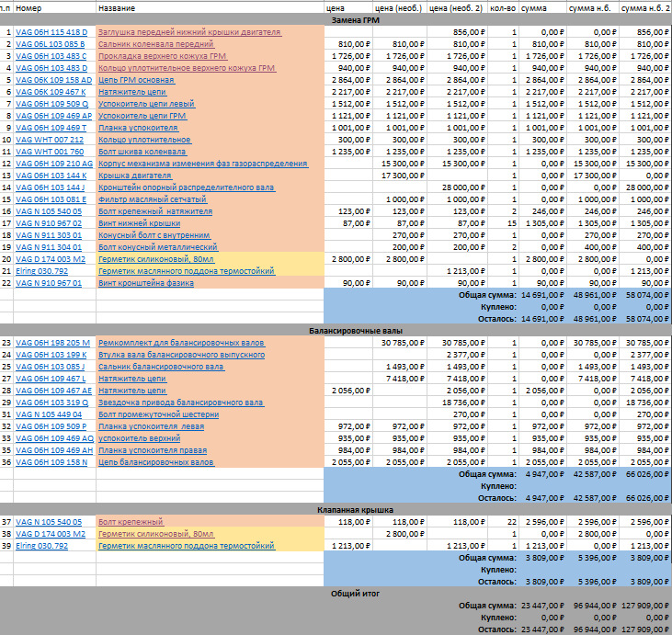Open link Elring 030.792 in row 39
Viewport: 672px width, 635px height.
point(41,546)
